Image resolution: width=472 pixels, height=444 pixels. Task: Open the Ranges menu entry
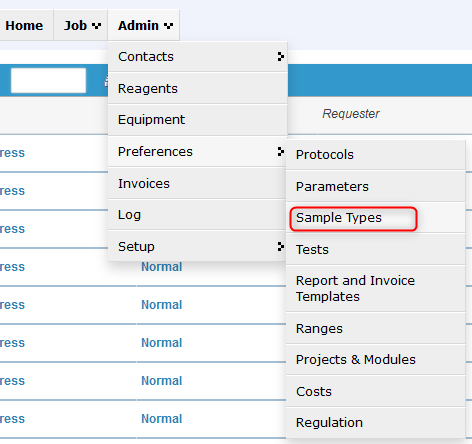tap(375, 329)
